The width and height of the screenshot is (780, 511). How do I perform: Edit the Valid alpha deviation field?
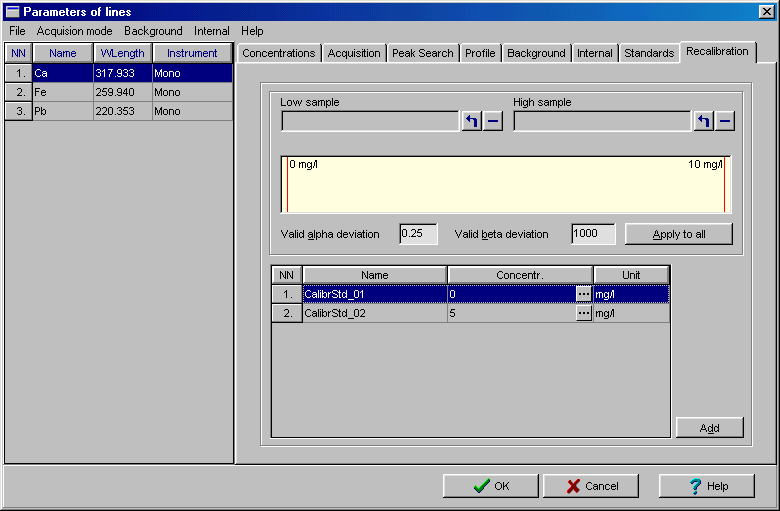coord(418,234)
